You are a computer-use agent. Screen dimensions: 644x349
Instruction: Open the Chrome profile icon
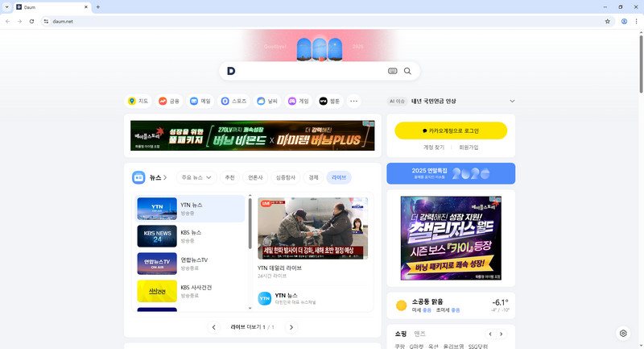point(624,22)
